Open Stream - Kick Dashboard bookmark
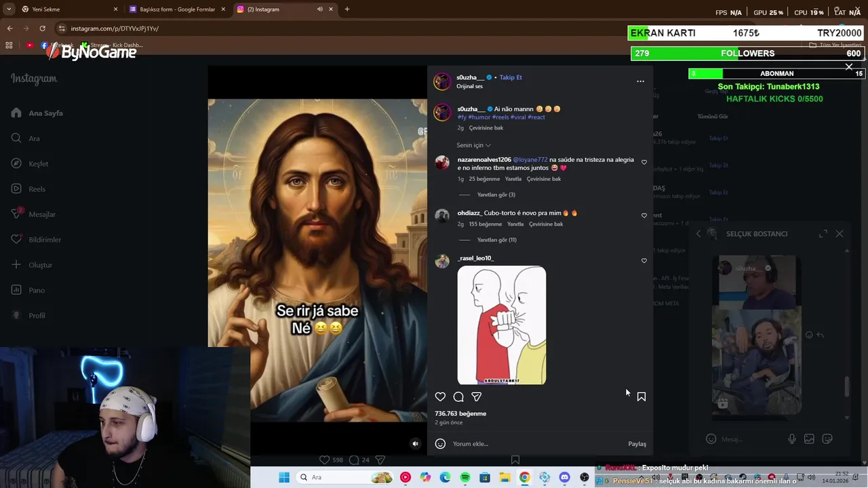This screenshot has height=488, width=868. (x=112, y=45)
